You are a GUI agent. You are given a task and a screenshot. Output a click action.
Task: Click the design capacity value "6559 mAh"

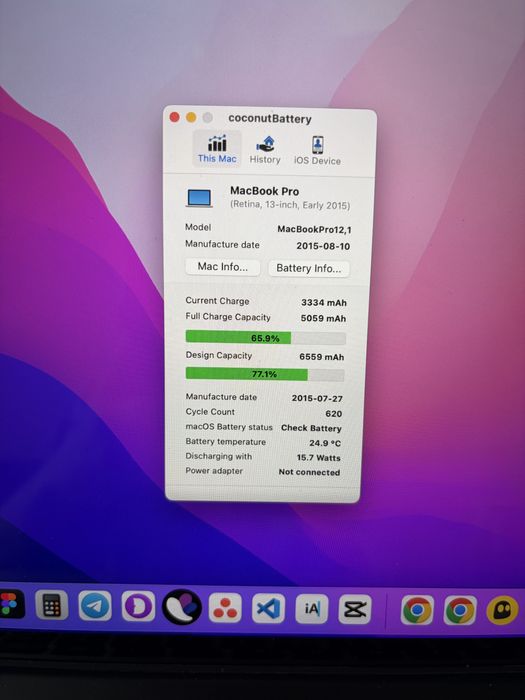(x=321, y=357)
